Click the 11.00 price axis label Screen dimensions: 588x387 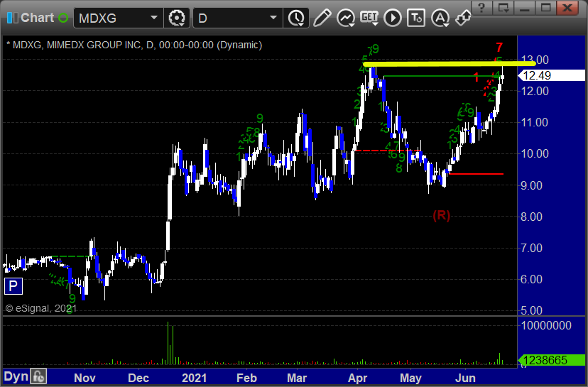[535, 122]
